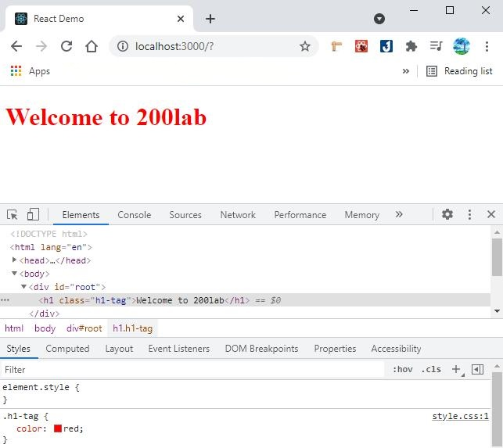Activate the inspect element picker
The width and height of the screenshot is (503, 448).
click(13, 214)
